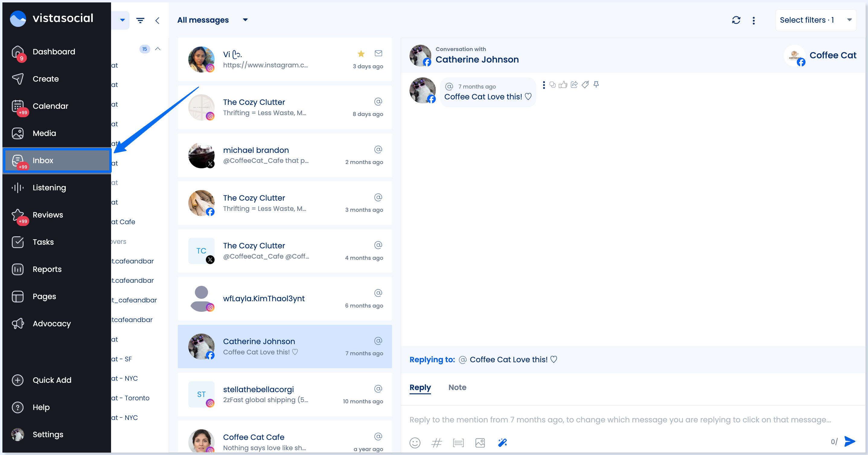
Task: Click michael brandon's avatar thumbnail
Action: pos(201,155)
